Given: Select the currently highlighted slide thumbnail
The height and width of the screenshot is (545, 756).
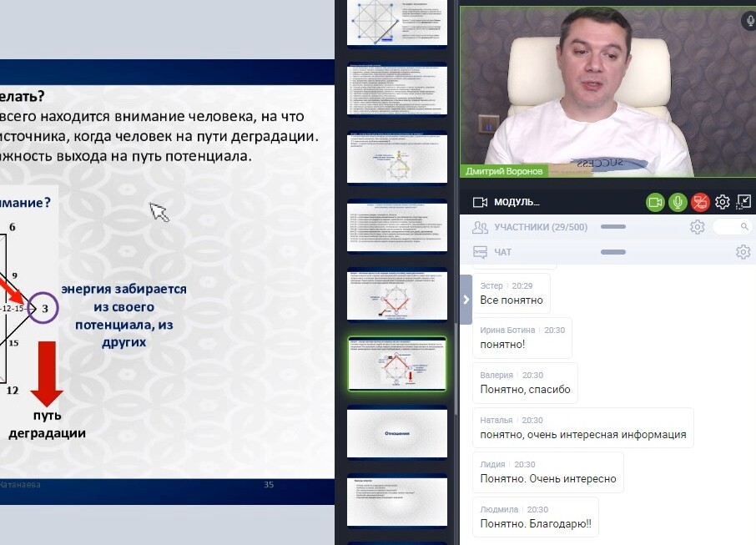Looking at the screenshot, I should point(396,364).
